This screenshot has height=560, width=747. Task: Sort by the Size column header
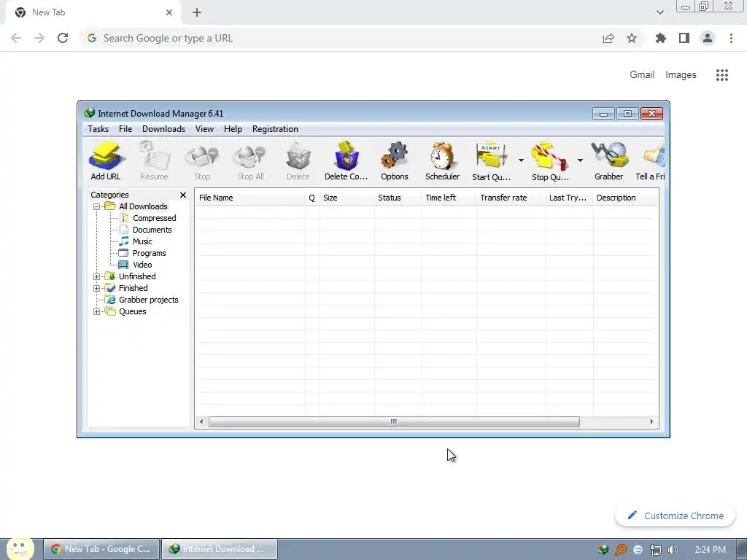click(x=347, y=198)
